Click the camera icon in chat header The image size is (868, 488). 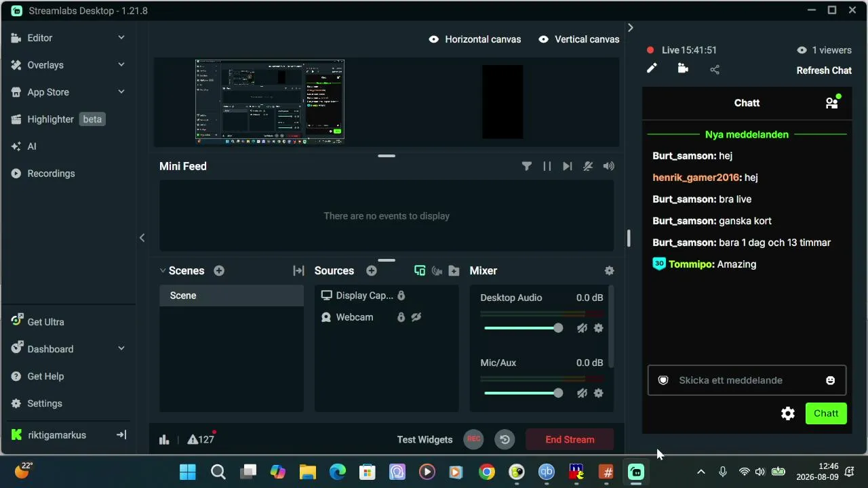point(683,68)
